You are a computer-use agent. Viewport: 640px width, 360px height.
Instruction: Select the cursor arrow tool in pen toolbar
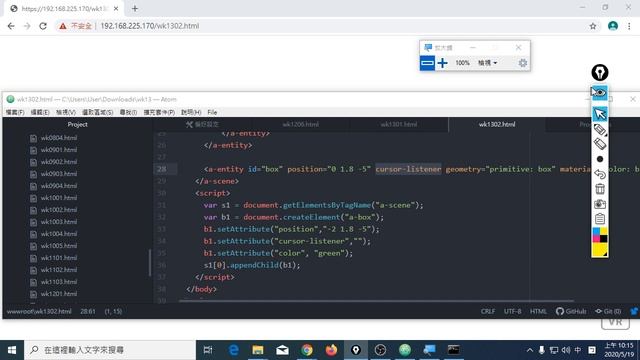pyautogui.click(x=600, y=114)
